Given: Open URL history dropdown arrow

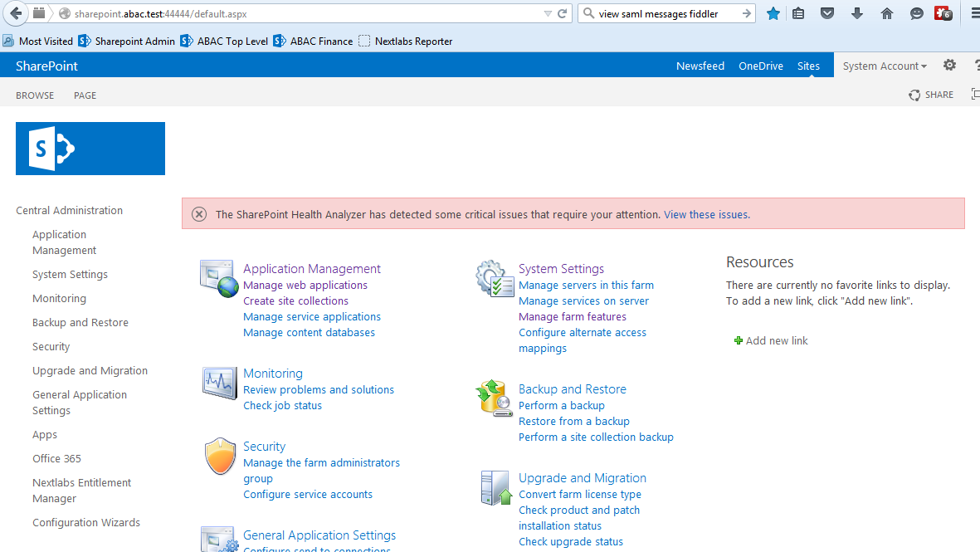Looking at the screenshot, I should tap(548, 14).
